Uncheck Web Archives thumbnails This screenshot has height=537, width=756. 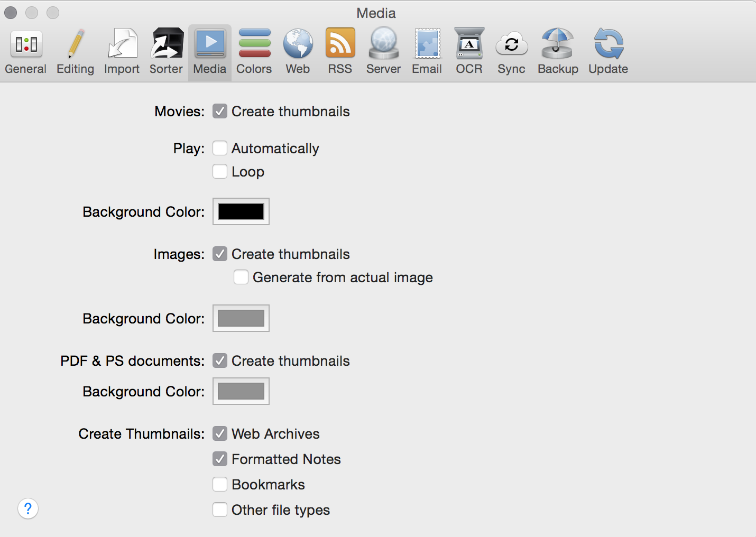(220, 433)
